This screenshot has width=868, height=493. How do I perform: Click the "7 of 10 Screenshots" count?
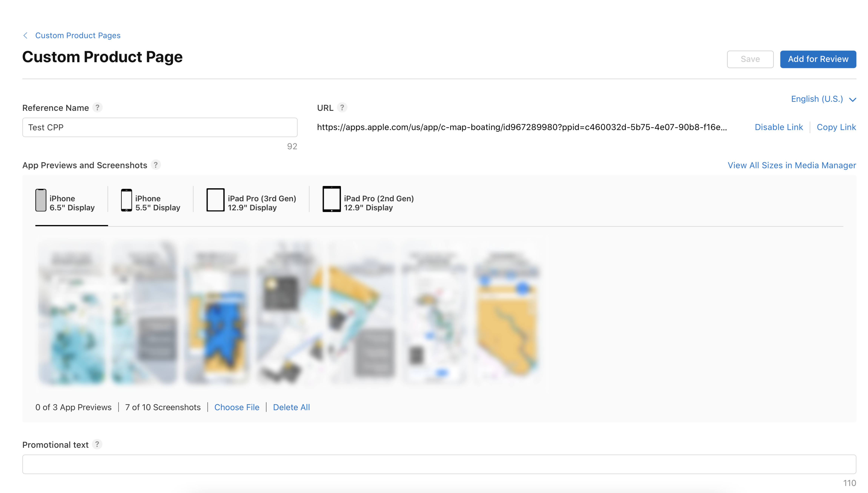[x=163, y=407]
